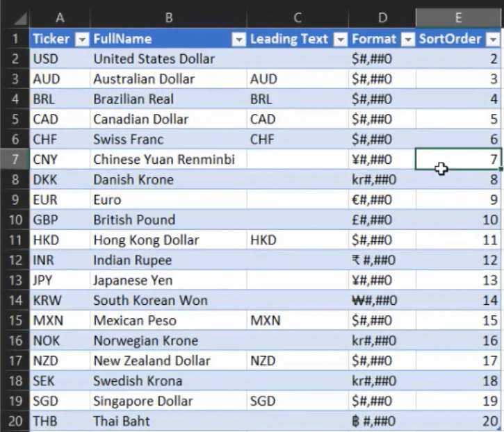Select the Brazilian Real cell
Image resolution: width=504 pixels, height=432 pixels.
[169, 99]
